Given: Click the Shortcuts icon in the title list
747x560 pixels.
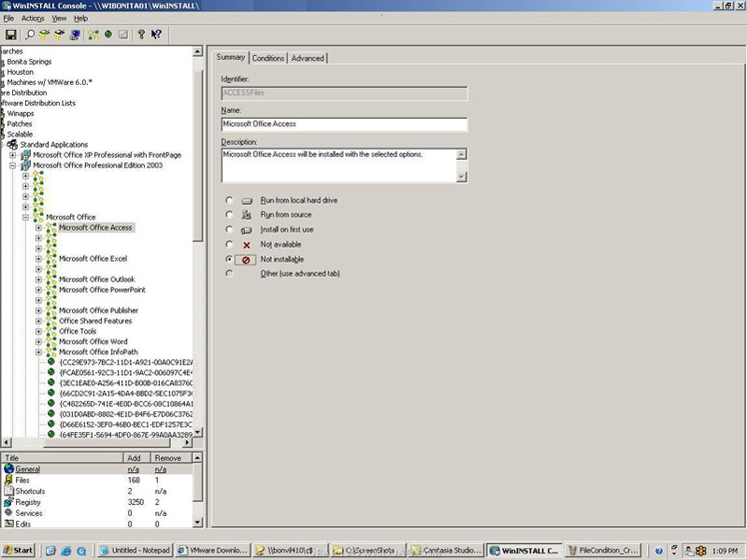Looking at the screenshot, I should 8,491.
